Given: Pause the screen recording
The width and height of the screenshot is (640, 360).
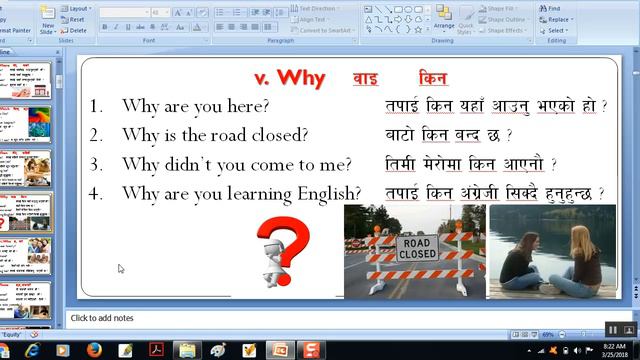Looking at the screenshot, I should (x=613, y=329).
